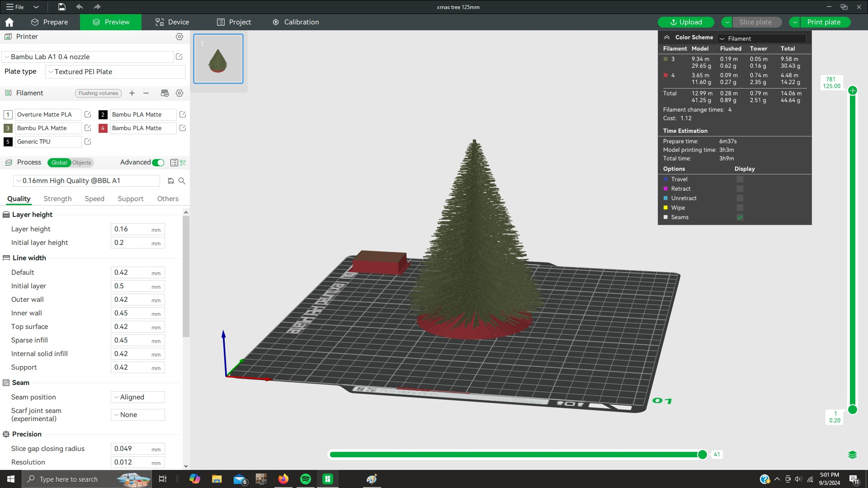Save the current process preset

pos(170,180)
